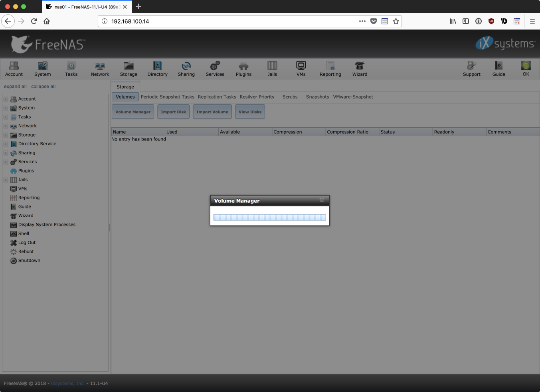Viewport: 540px width, 392px height.
Task: Expand the Account tree node
Action: coord(6,99)
